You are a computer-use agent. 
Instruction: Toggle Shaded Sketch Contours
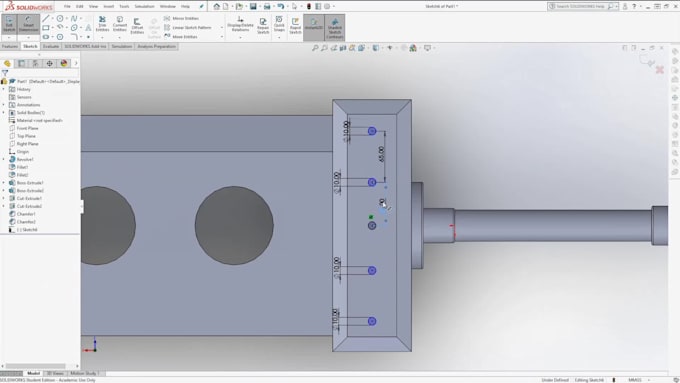(x=335, y=28)
